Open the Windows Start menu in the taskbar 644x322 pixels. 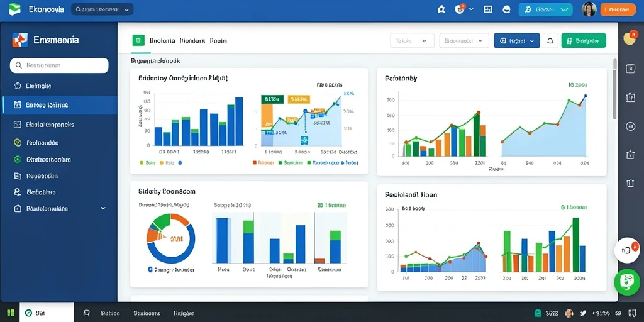tap(11, 313)
